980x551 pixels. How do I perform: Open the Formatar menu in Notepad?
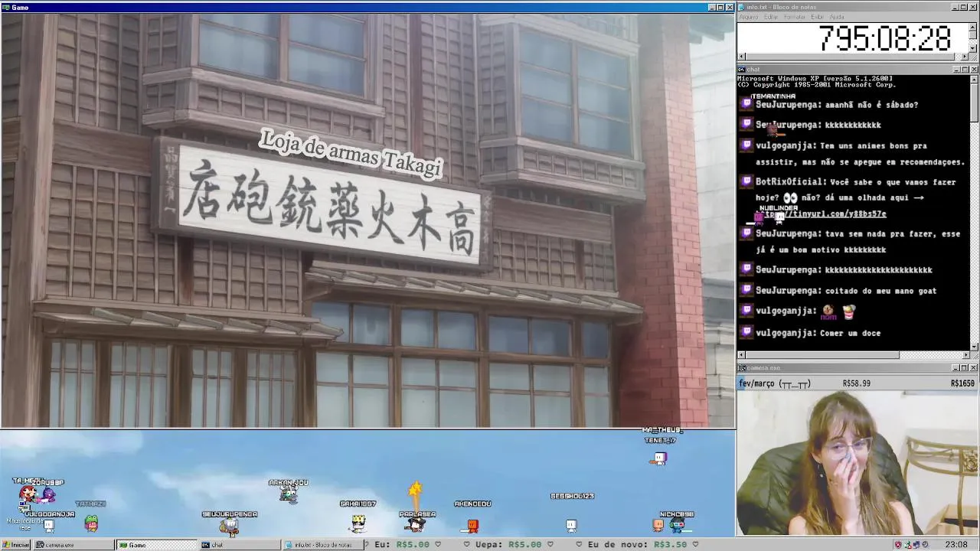[794, 17]
